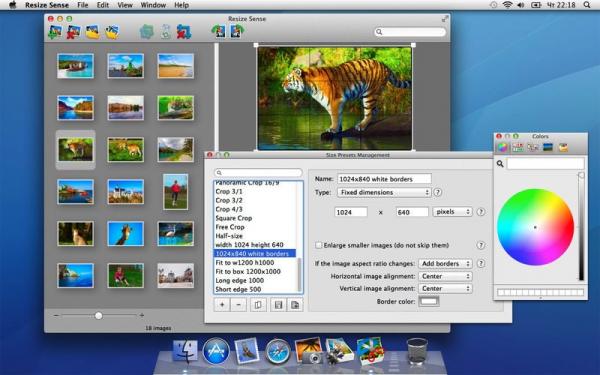
Task: Click the Wi-Fi status icon in menu bar
Action: coord(507,5)
